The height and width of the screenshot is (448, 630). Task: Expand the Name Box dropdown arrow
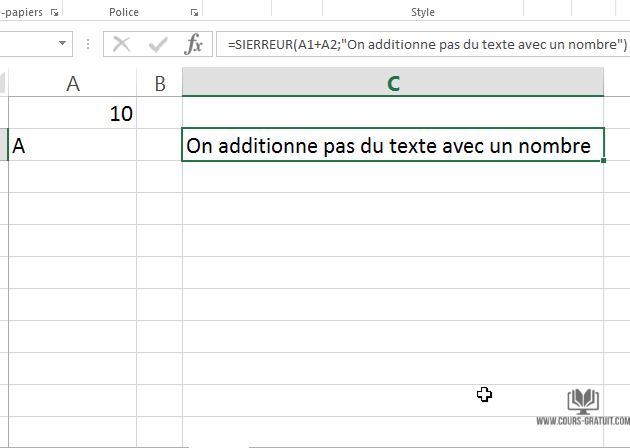(63, 45)
